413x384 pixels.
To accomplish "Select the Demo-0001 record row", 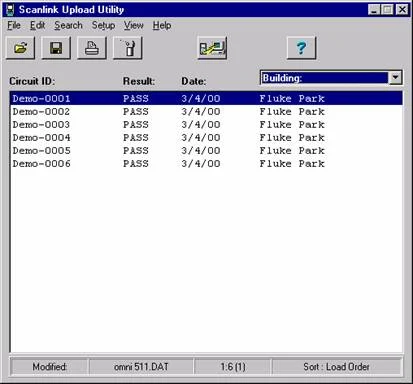I will coord(206,98).
